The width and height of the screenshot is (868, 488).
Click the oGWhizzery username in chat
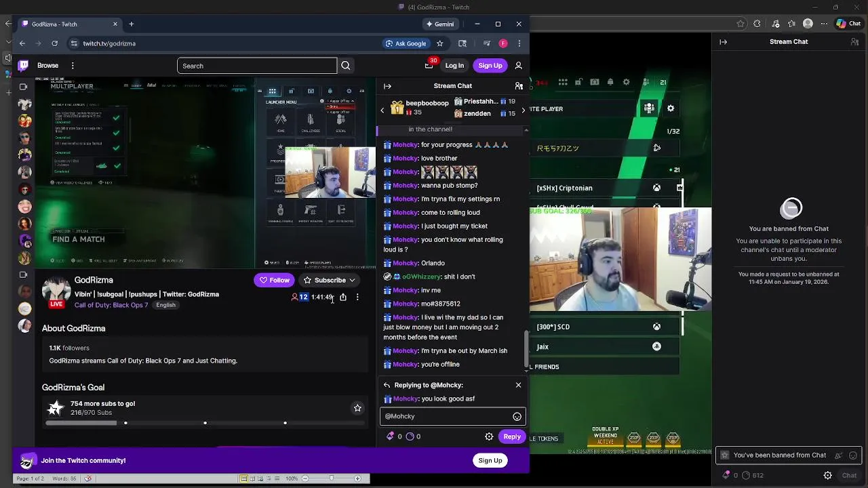coord(421,277)
